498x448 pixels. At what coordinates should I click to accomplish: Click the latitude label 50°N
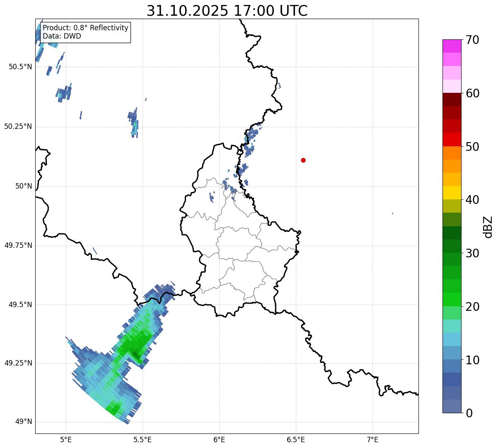tap(24, 186)
